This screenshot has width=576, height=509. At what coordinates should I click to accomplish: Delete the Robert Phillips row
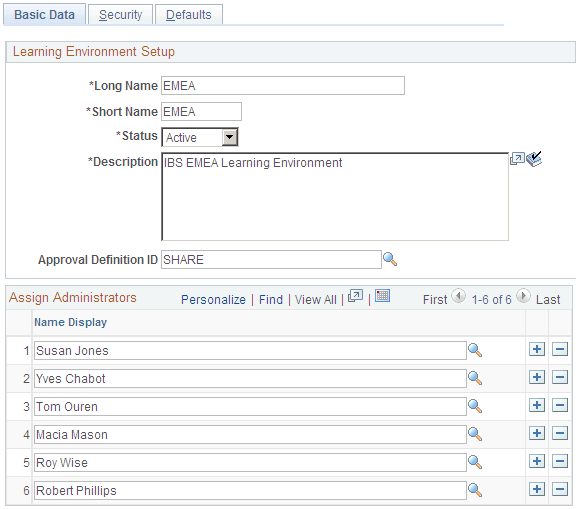tap(560, 489)
